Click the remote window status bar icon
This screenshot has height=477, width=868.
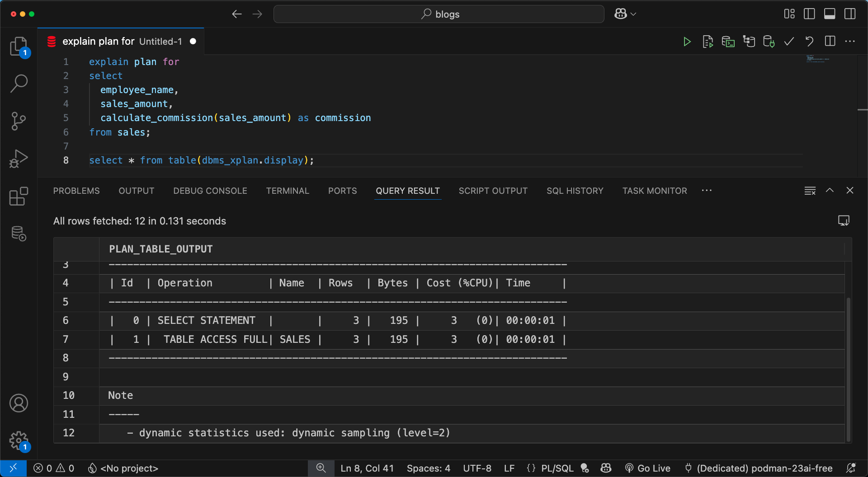pos(13,468)
